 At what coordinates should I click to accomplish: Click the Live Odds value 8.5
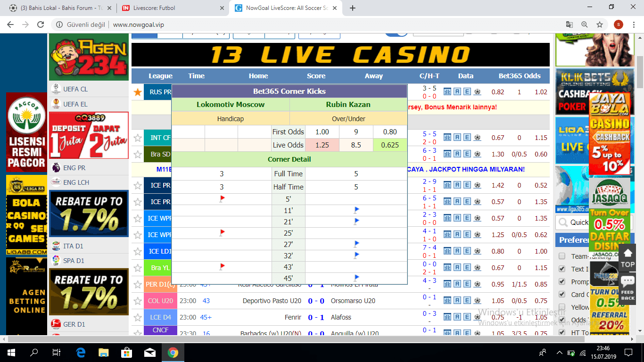[x=356, y=145]
